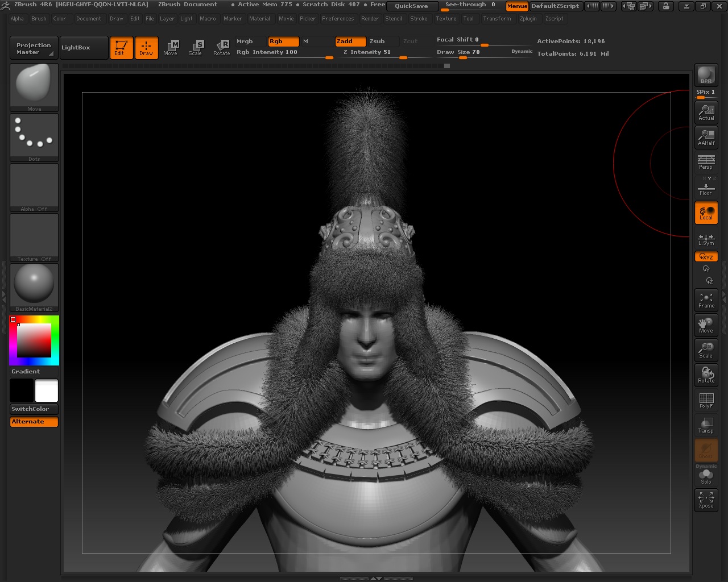The image size is (728, 582).
Task: Click the previous UI layout icon
Action: (x=628, y=6)
